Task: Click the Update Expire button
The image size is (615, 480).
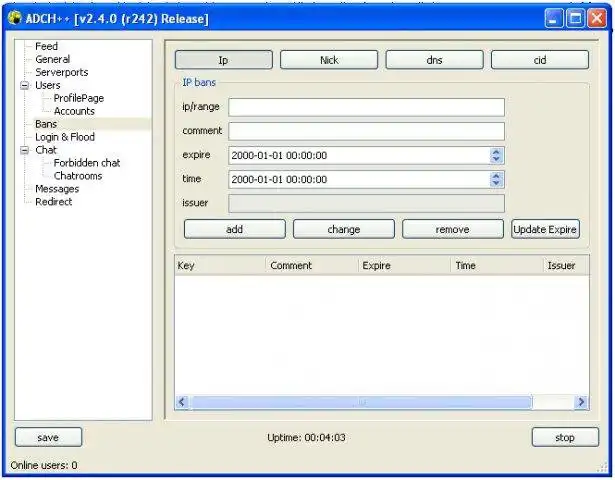Action: [x=545, y=229]
